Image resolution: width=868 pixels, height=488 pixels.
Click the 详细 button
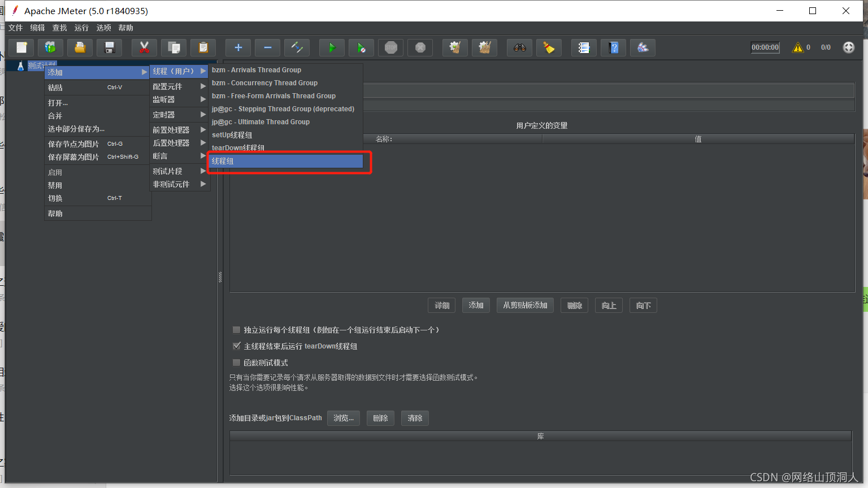click(442, 306)
